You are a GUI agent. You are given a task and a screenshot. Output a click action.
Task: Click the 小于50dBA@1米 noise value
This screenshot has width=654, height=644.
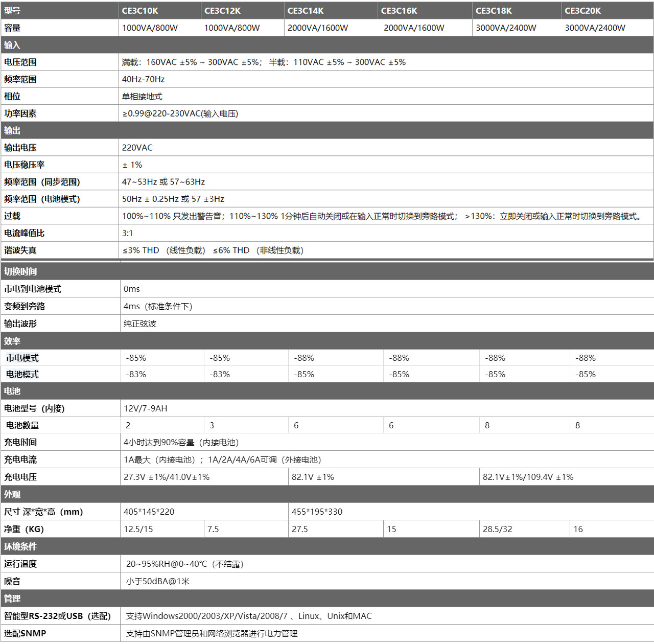pos(158,582)
